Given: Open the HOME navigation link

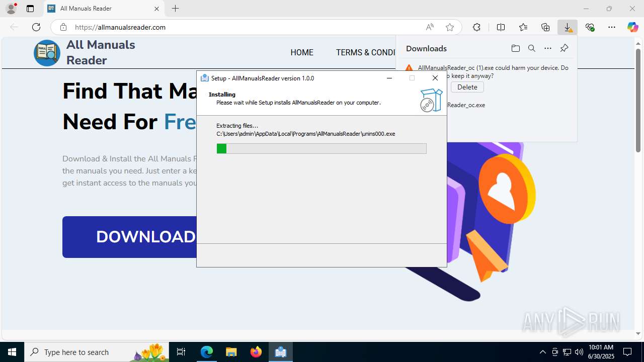Looking at the screenshot, I should point(302,52).
